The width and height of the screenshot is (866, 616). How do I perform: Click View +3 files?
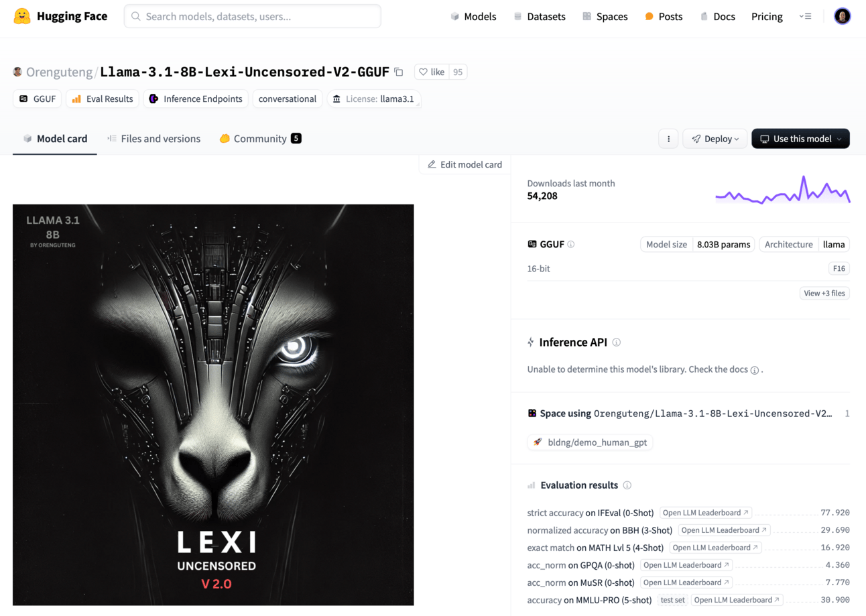pyautogui.click(x=824, y=293)
